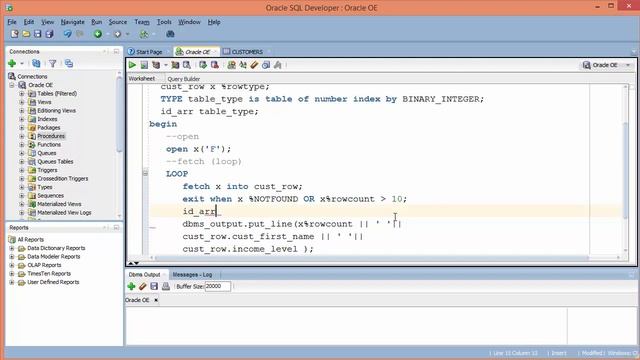
Task: Save DBMS output with disk icon
Action: [154, 286]
